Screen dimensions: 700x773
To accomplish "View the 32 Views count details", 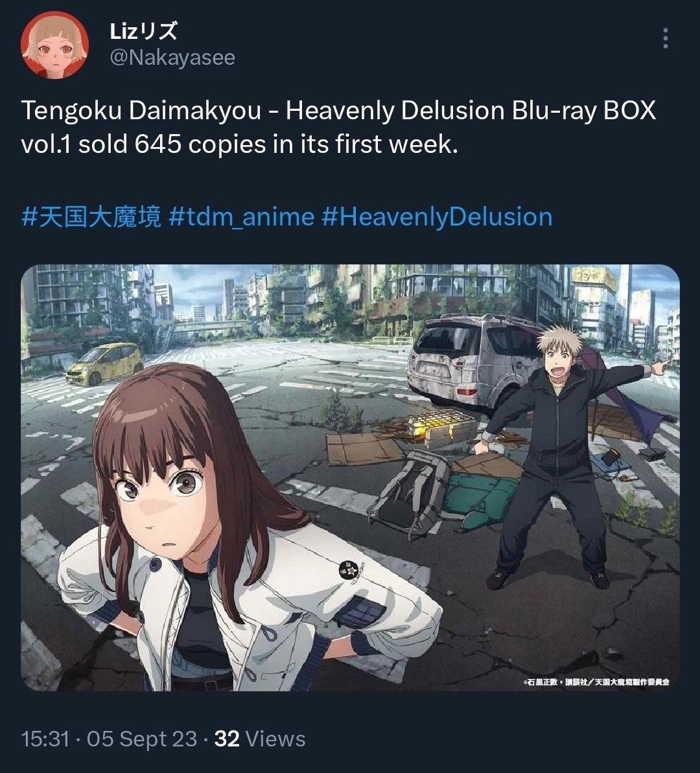I will (x=260, y=739).
